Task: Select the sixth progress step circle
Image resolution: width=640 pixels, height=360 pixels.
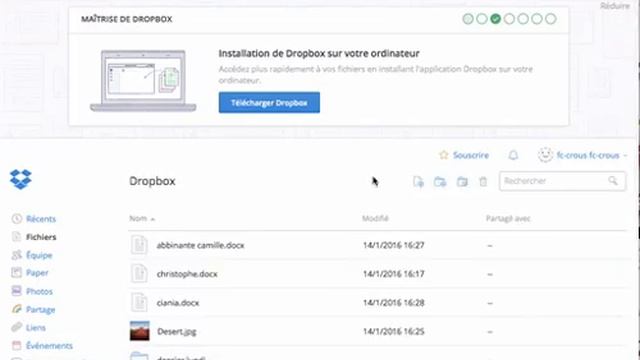Action: (x=537, y=19)
